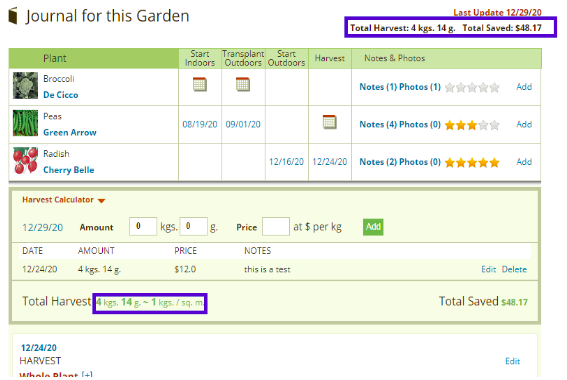
Task: Click the Radish plant thumbnail
Action: pyautogui.click(x=25, y=161)
